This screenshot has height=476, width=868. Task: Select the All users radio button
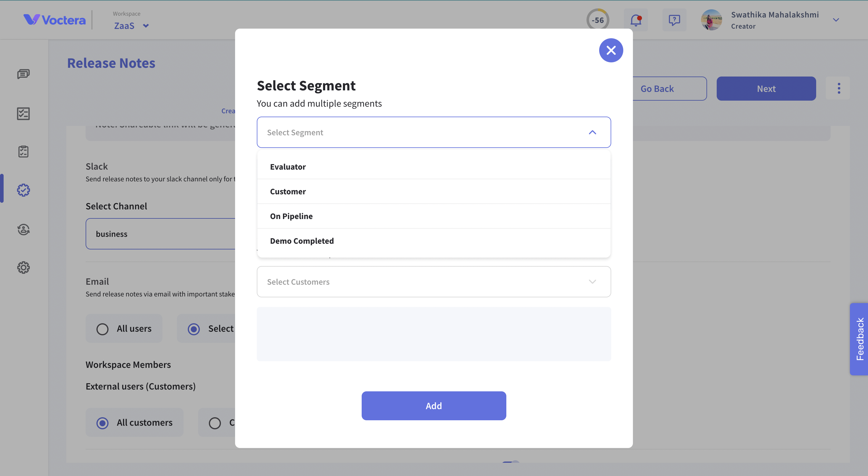pos(102,329)
